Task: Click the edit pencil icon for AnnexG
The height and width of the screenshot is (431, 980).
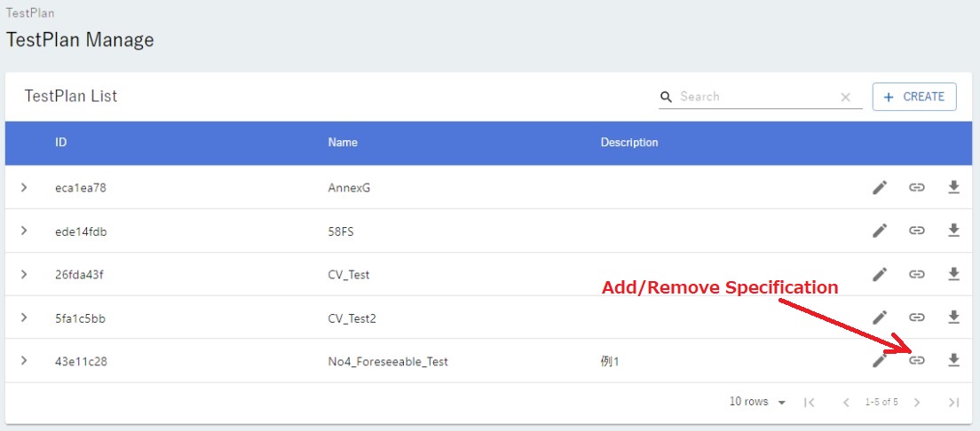Action: click(x=880, y=187)
